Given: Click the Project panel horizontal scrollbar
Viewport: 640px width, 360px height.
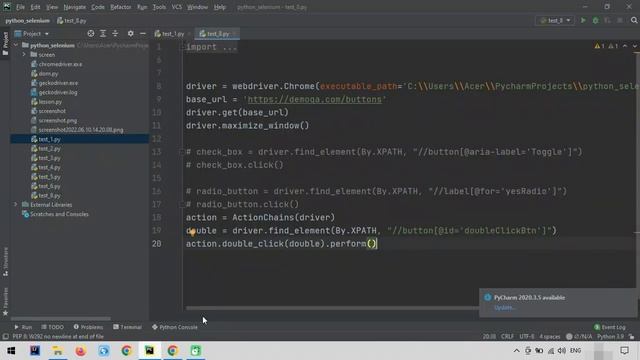Looking at the screenshot, I should point(60,318).
